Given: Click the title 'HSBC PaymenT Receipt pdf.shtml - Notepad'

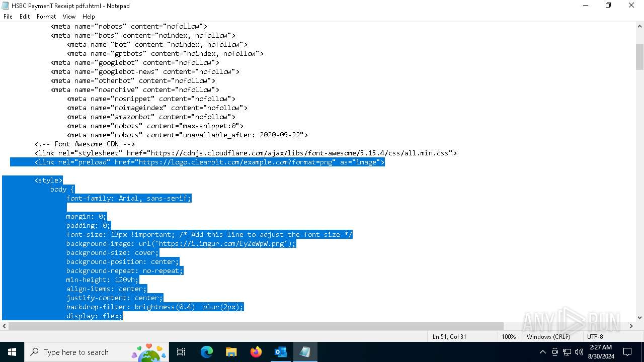Looking at the screenshot, I should (70, 6).
